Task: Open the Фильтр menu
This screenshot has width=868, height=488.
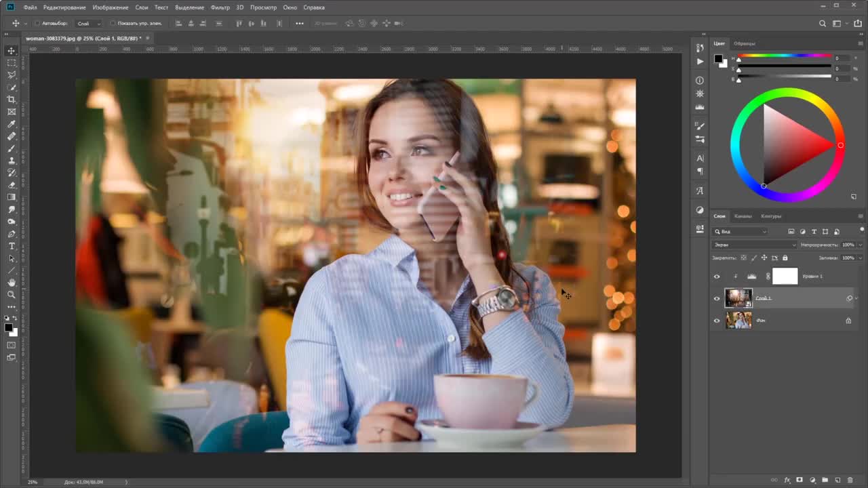Action: tap(220, 7)
